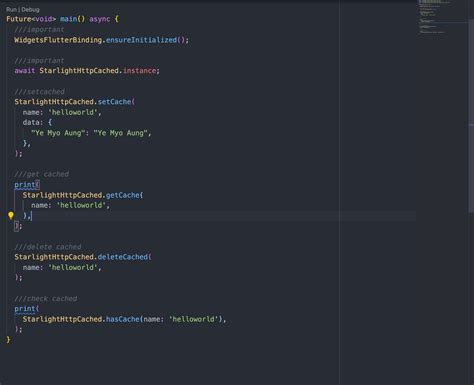Viewport: 474px width, 385px height.
Task: Click 'Future<void>' return type
Action: (x=31, y=19)
